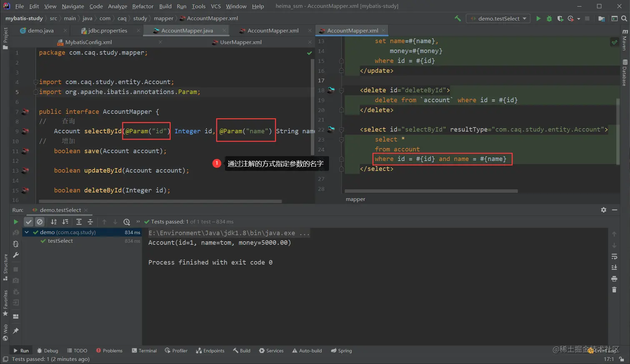
Task: Switch to demo.java editor tab
Action: (x=40, y=30)
